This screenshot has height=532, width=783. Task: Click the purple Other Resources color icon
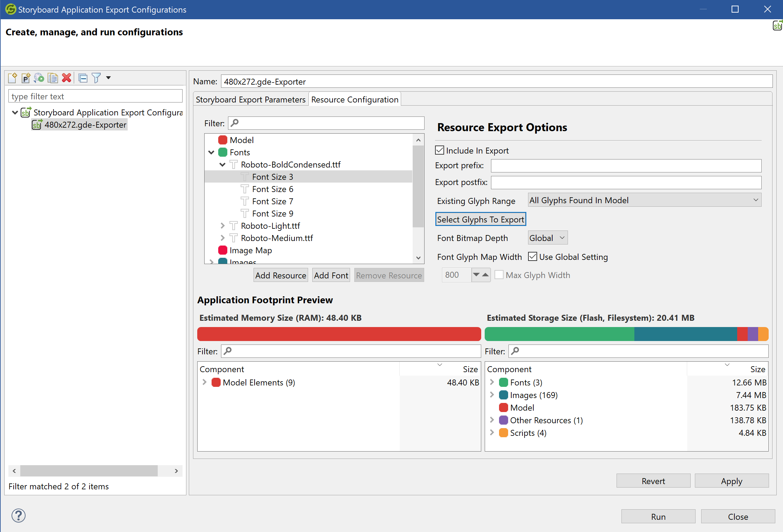coord(503,420)
